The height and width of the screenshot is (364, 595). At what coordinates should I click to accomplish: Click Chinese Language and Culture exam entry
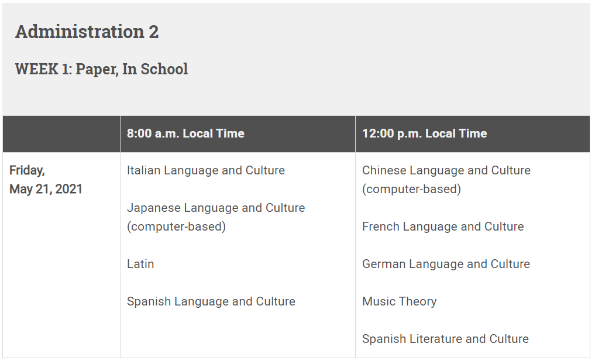tap(446, 180)
